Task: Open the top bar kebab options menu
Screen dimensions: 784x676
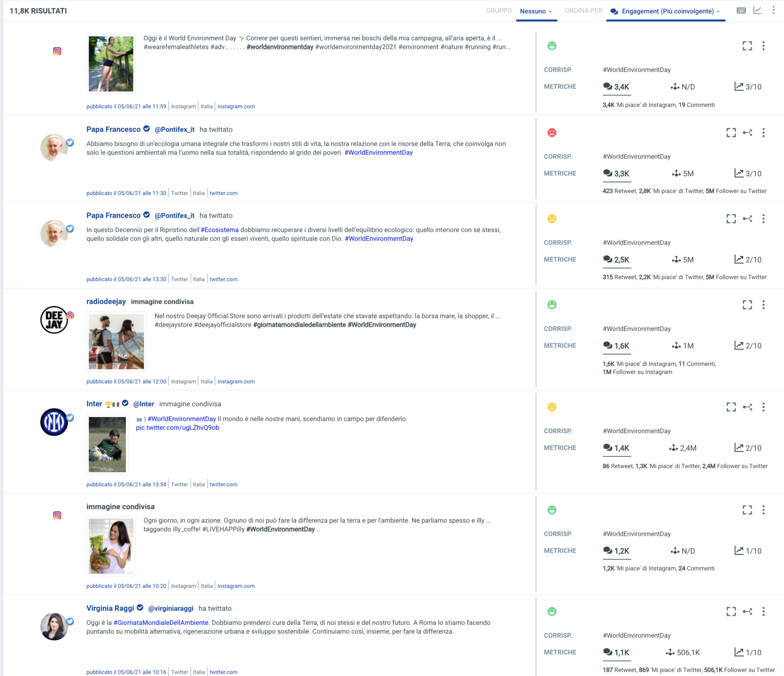Action: [773, 11]
